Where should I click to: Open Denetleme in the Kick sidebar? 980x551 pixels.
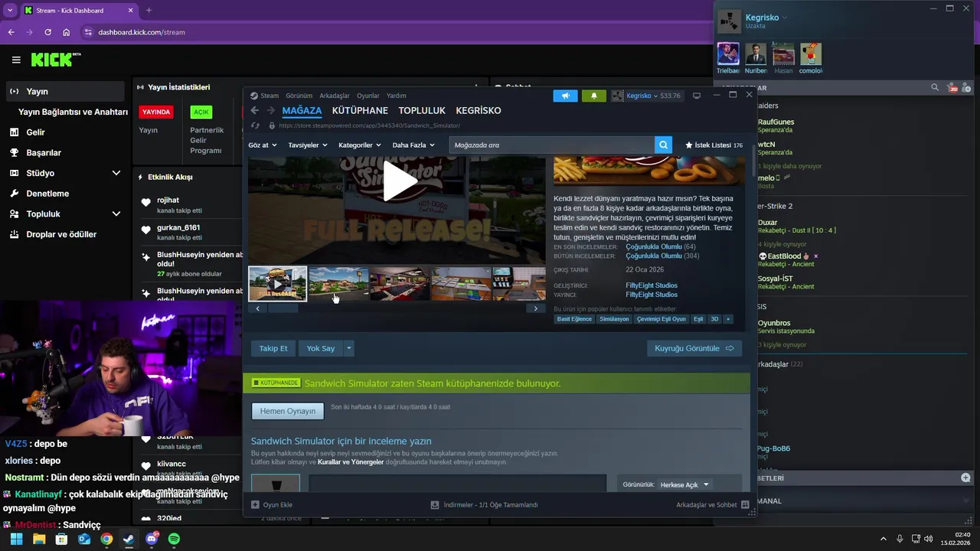[47, 194]
